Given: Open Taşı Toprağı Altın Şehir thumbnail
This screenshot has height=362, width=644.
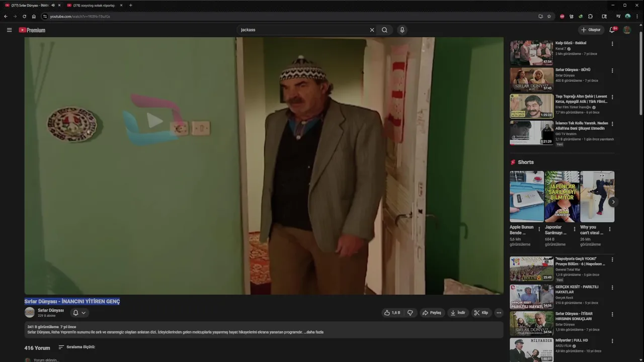Looking at the screenshot, I should [x=531, y=106].
